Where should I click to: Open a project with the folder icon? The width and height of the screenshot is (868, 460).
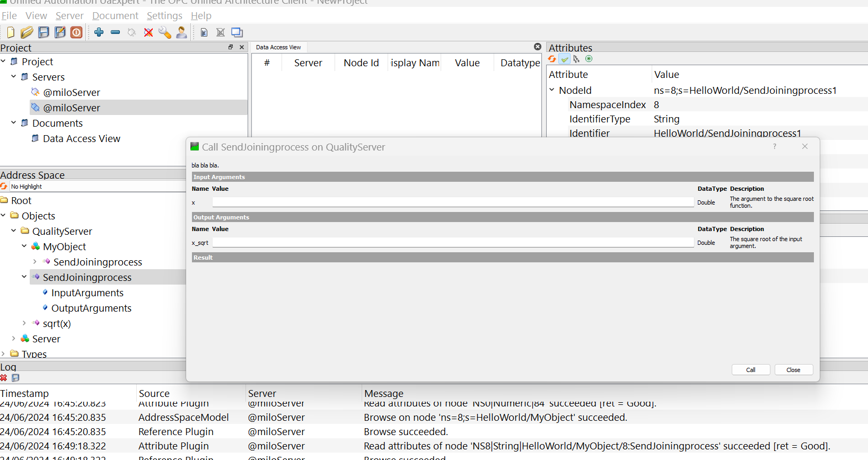pos(27,32)
